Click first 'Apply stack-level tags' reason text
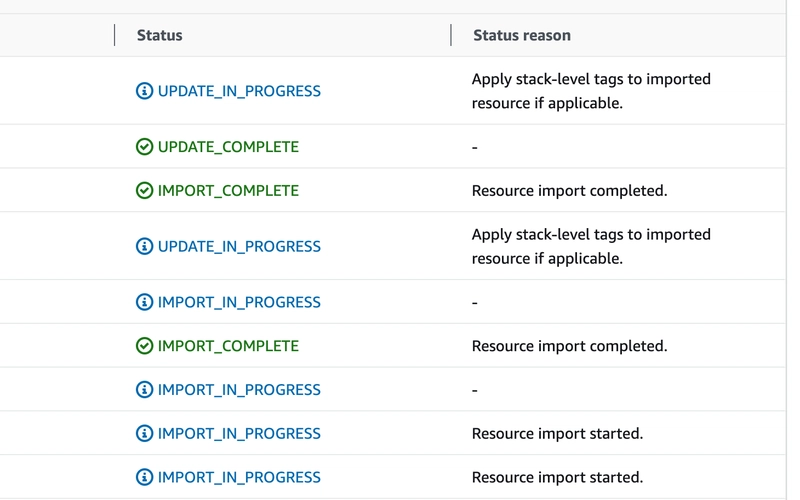The width and height of the screenshot is (800, 500). click(591, 91)
